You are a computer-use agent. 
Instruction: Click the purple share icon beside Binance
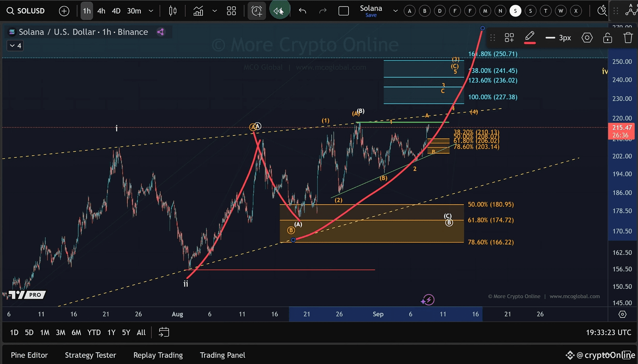point(161,32)
